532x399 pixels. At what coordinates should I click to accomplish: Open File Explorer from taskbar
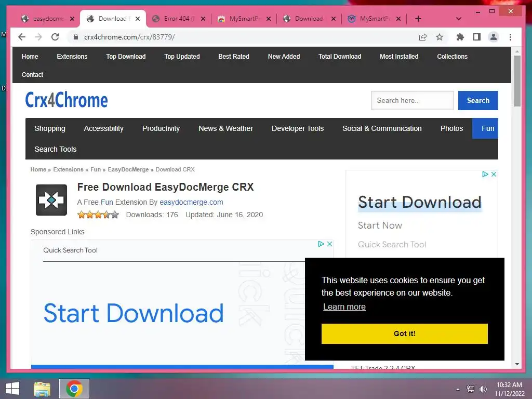(42, 389)
